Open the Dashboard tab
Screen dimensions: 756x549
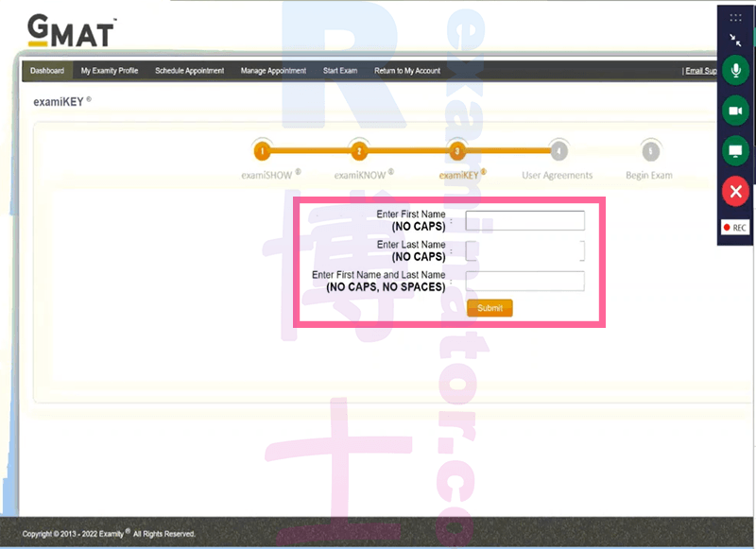click(47, 70)
